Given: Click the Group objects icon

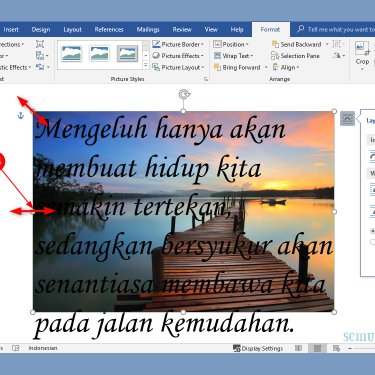Looking at the screenshot, I should [338, 44].
